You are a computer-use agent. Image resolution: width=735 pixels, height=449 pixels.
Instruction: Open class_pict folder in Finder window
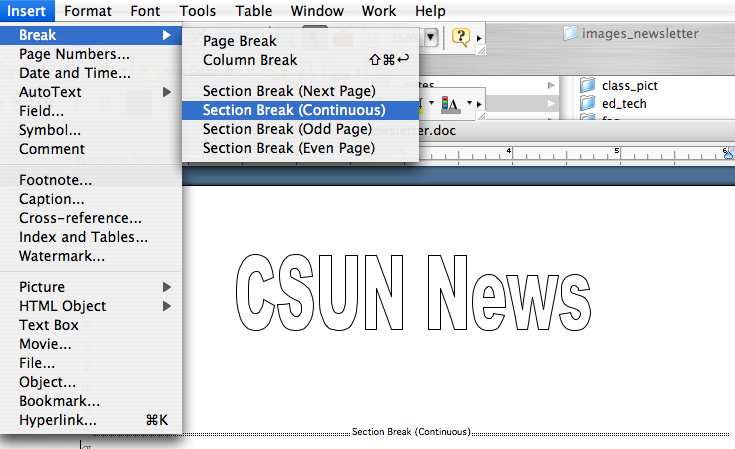point(619,85)
